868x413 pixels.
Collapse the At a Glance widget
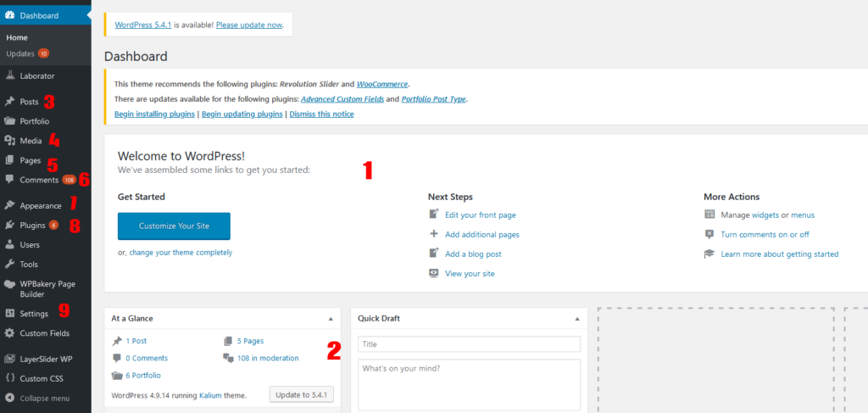331,319
